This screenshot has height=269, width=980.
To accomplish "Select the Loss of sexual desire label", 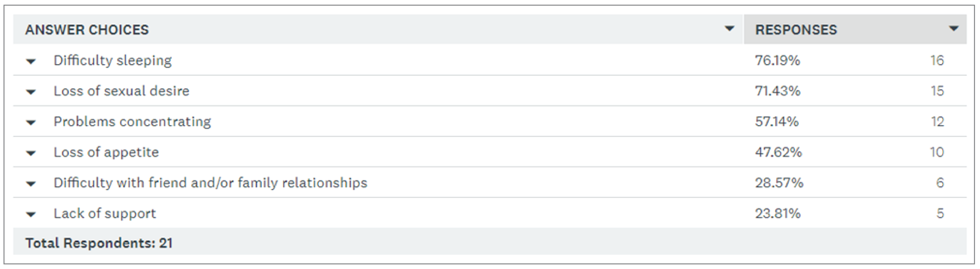I will pyautogui.click(x=121, y=91).
